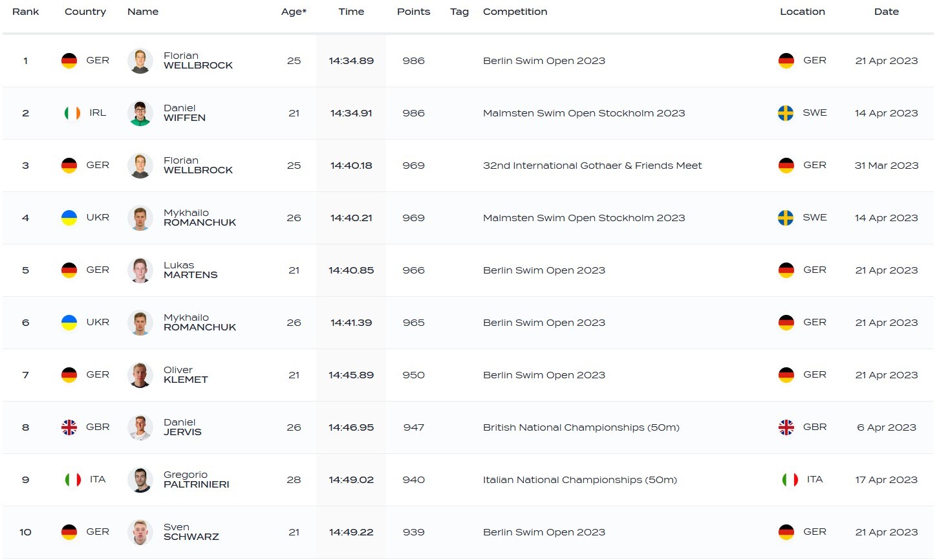Click the Rank column header
Image resolution: width=937 pixels, height=560 pixels.
[x=26, y=12]
